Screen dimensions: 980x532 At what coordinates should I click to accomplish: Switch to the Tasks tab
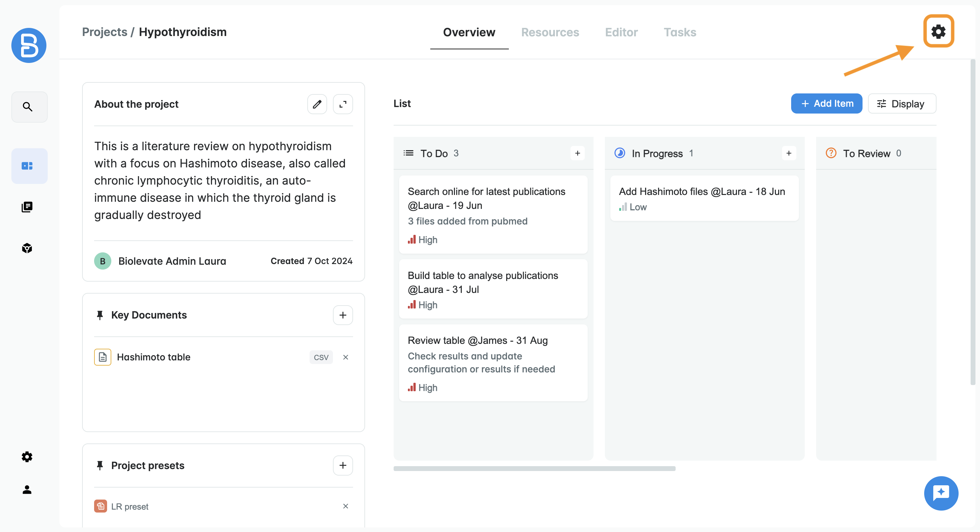tap(680, 32)
